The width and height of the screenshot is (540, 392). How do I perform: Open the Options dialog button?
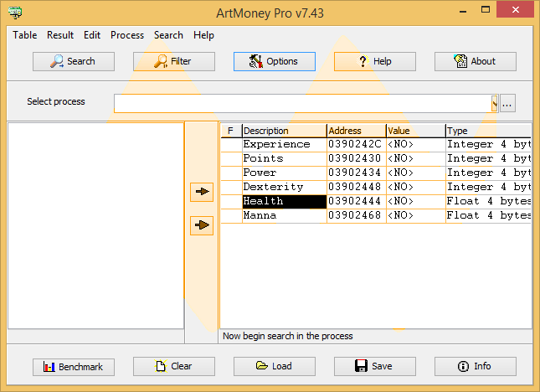click(275, 61)
